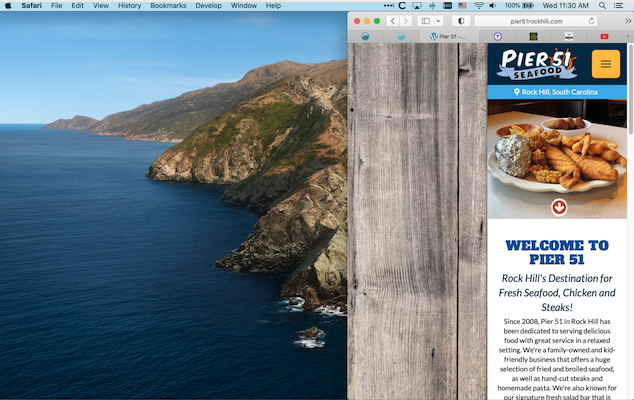Click the Pier 51 Seafood logo
634x400 pixels.
537,64
